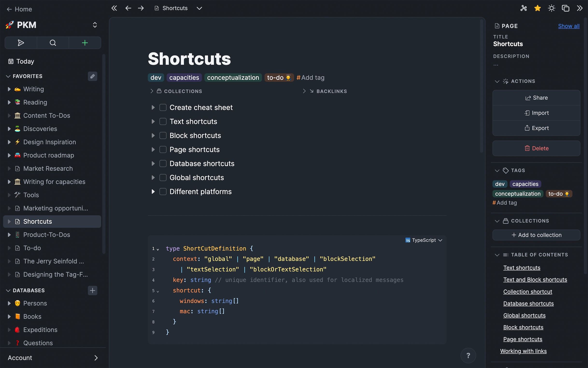
Task: Click the Add tag input field
Action: (x=310, y=77)
